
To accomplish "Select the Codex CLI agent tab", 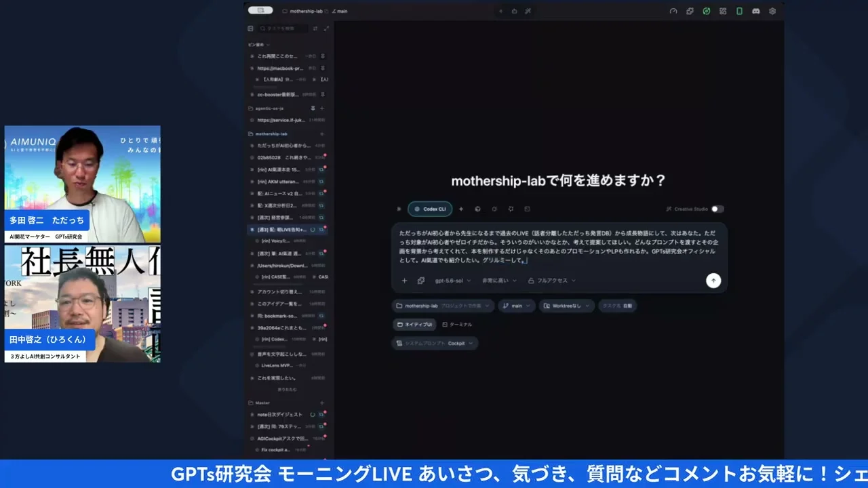I will pos(430,209).
